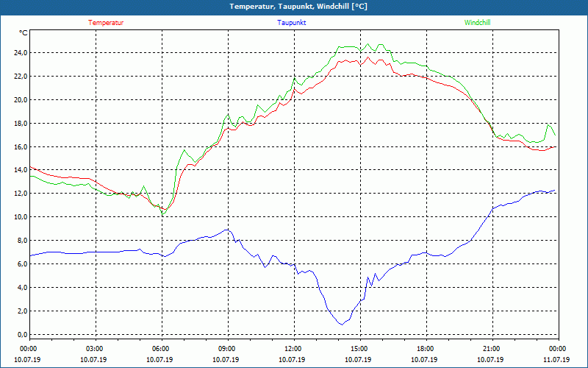This screenshot has height=368, width=588.
Task: Click the 14,0 y-axis value
Action: click(x=21, y=170)
